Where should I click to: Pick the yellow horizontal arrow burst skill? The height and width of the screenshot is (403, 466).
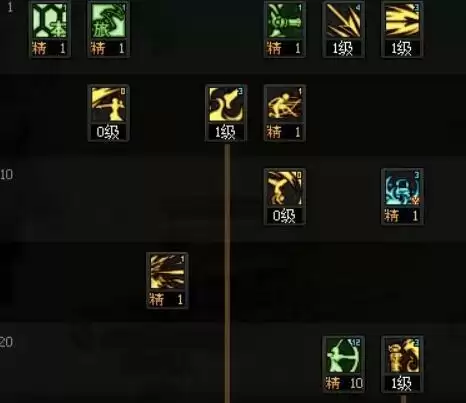402,21
